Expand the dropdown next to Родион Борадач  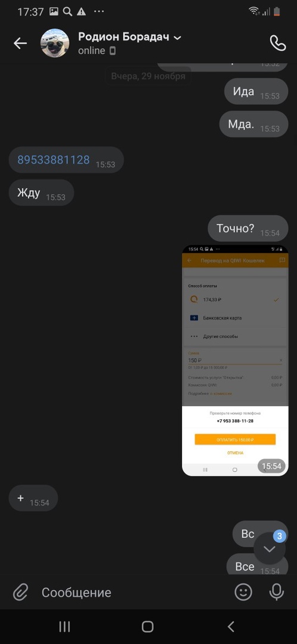coord(178,38)
